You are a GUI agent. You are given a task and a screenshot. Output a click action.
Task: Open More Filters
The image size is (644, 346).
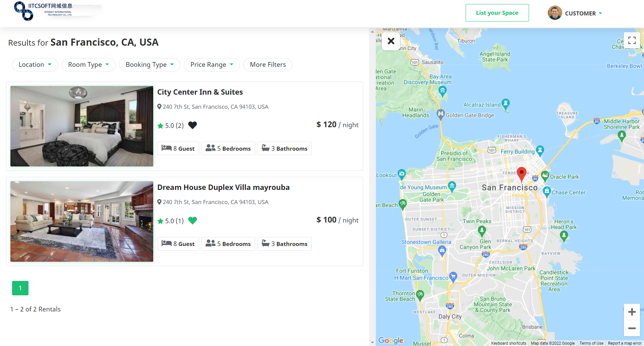click(x=268, y=65)
